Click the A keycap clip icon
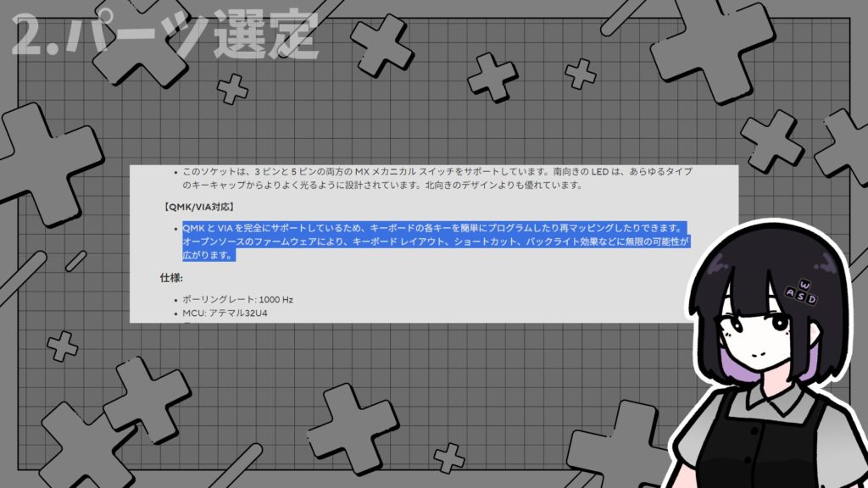868x488 pixels. click(790, 292)
